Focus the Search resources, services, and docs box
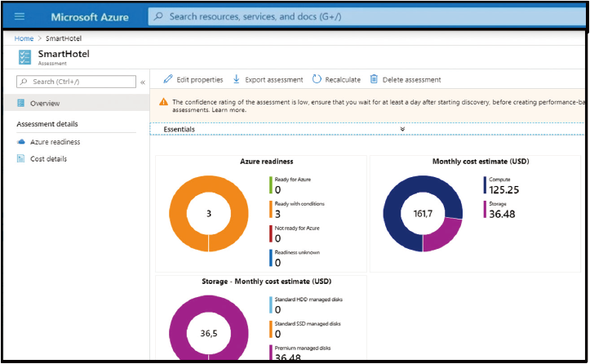Viewport: 590px width, 364px height. pyautogui.click(x=367, y=16)
